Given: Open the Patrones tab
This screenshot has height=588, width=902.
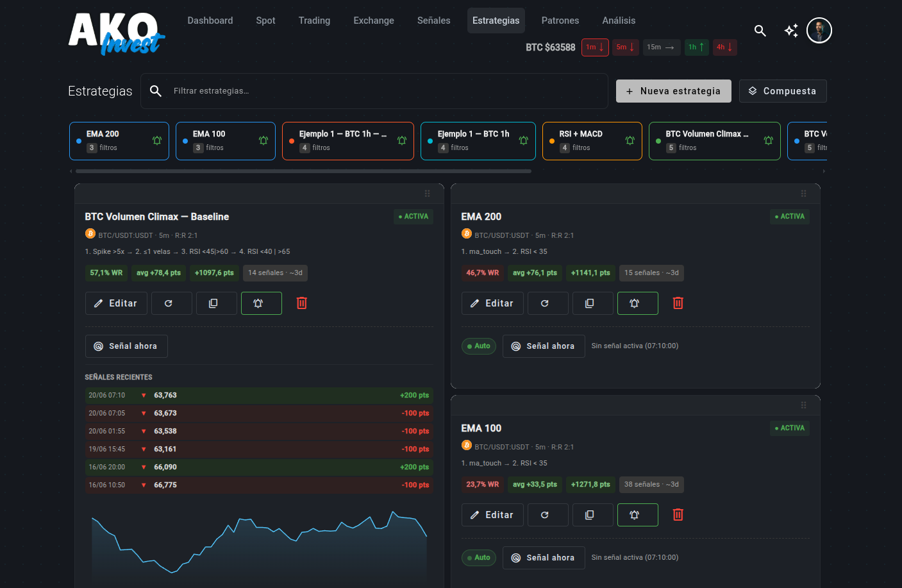Looking at the screenshot, I should [560, 21].
